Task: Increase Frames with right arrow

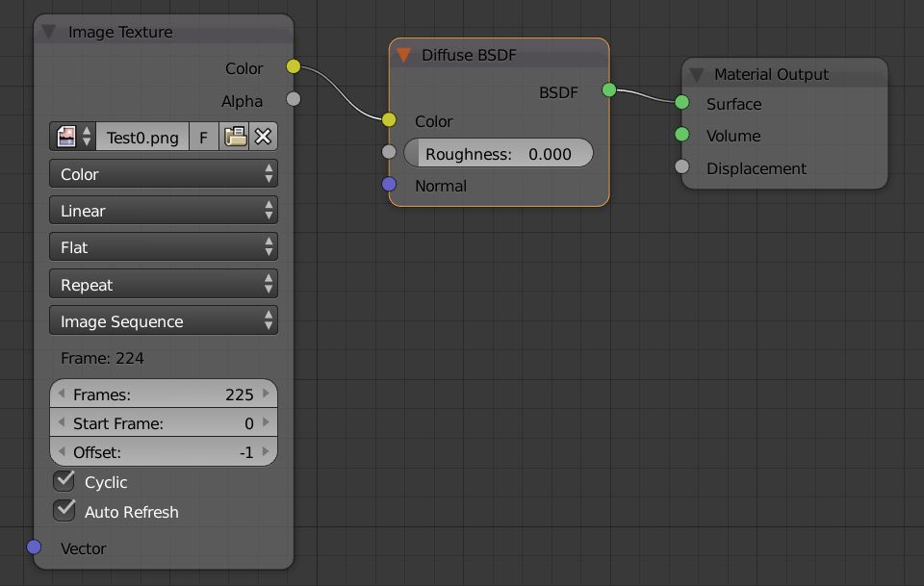Action: (266, 393)
